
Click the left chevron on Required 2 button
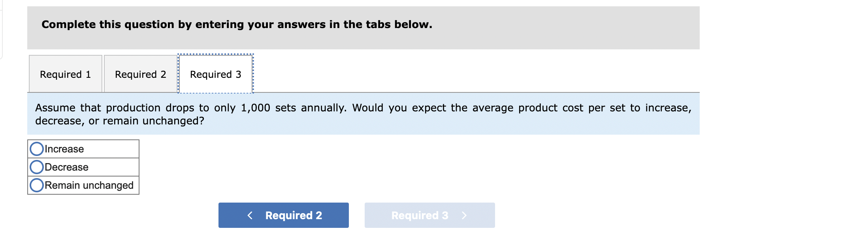250,215
